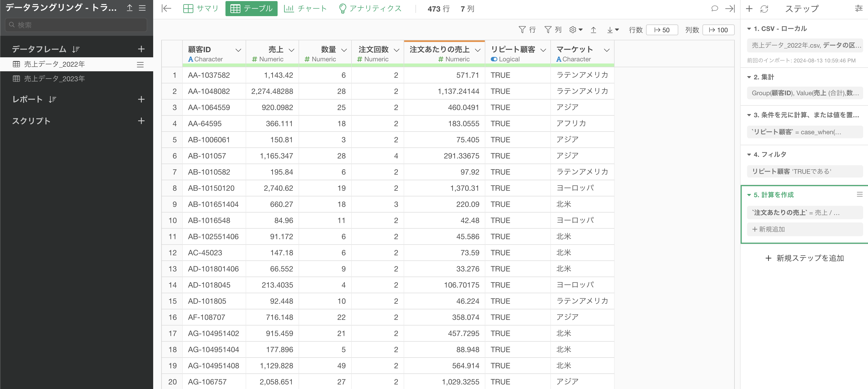This screenshot has width=868, height=389.
Task: Add a new report plus icon
Action: click(141, 99)
